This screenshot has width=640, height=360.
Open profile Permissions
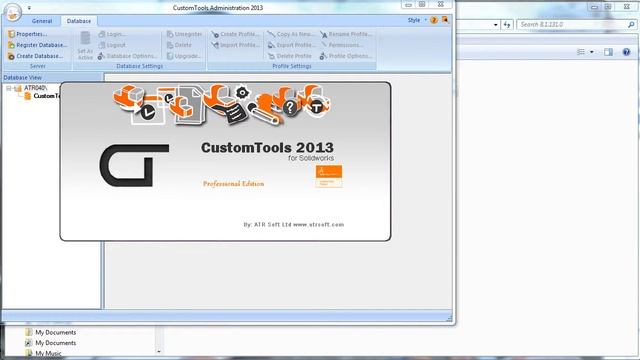coord(341,45)
